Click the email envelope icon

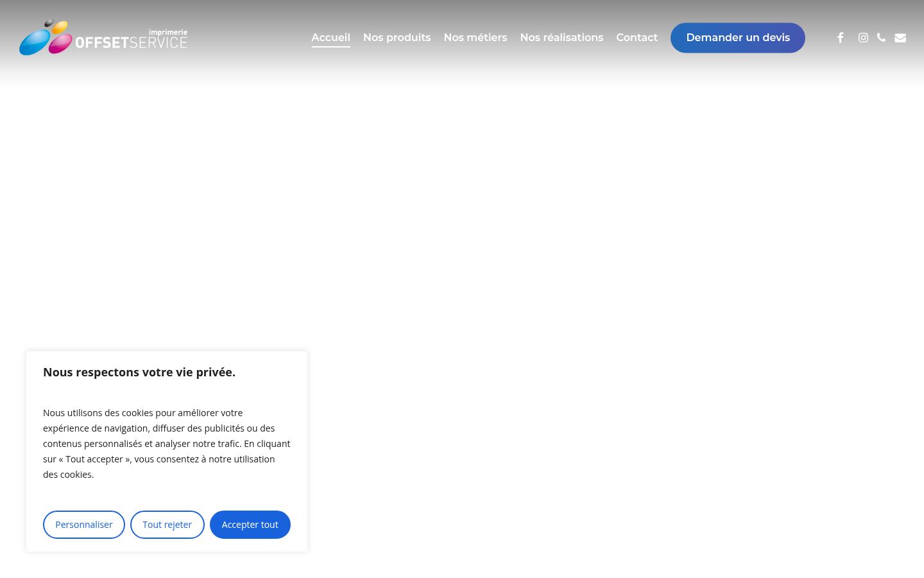pos(900,38)
